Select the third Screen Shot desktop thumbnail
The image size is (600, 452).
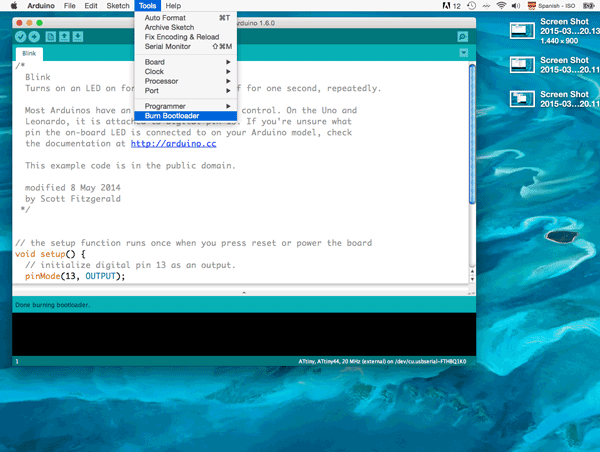(522, 99)
